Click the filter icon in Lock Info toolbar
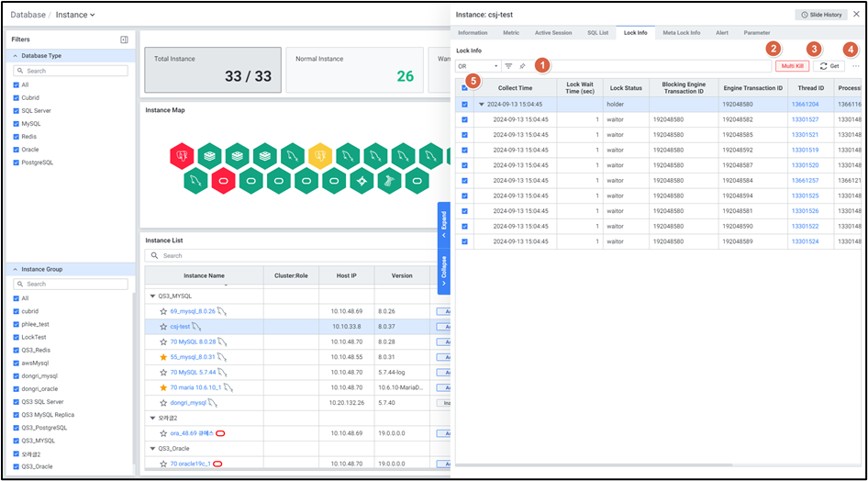868x481 pixels. coord(508,66)
